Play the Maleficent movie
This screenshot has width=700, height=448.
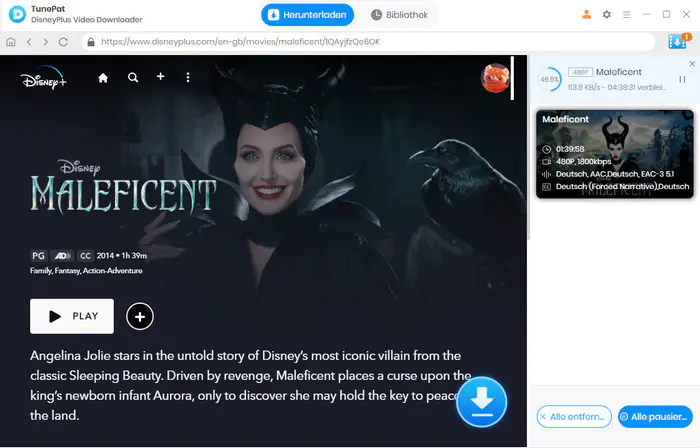[x=72, y=316]
